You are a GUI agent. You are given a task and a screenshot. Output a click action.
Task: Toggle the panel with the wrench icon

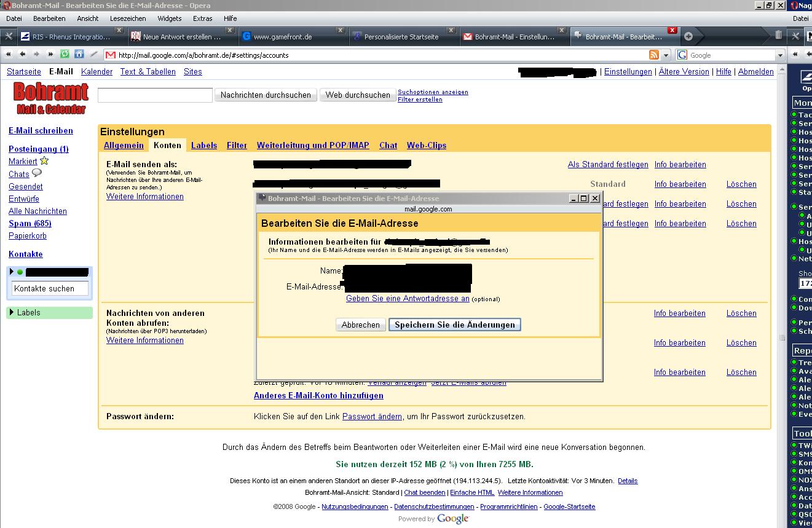click(x=9, y=36)
